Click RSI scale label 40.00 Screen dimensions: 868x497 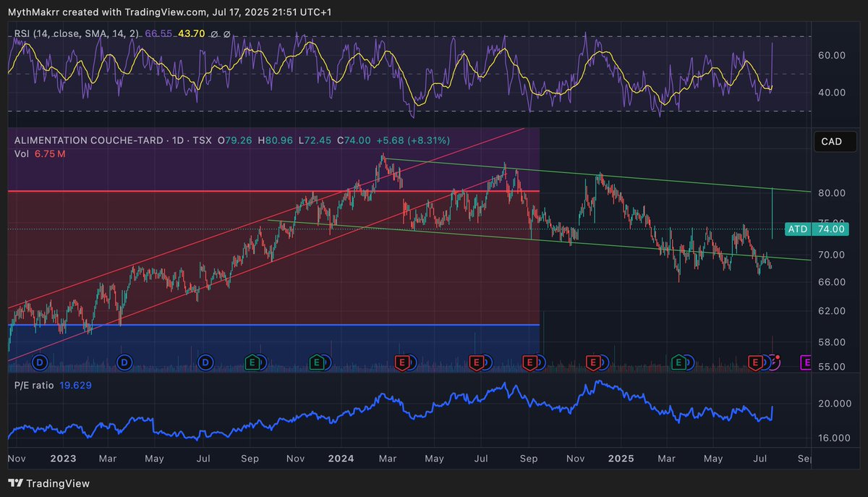(833, 92)
